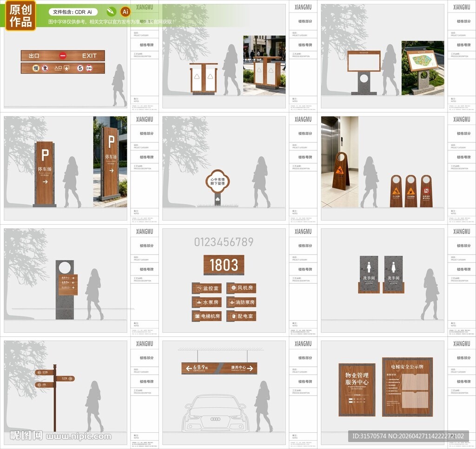This screenshot has height=449, width=476.
Task: Click the red prohibition circle caution sign
Action: point(426,191)
